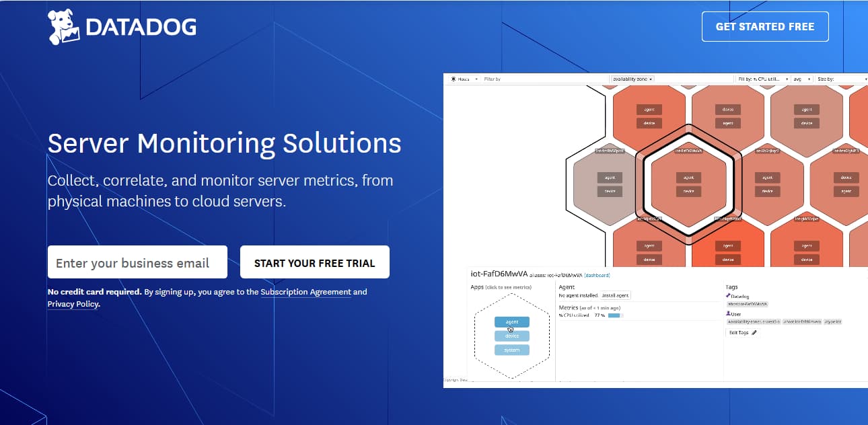This screenshot has width=868, height=425.
Task: Click the Install agent button
Action: click(615, 295)
